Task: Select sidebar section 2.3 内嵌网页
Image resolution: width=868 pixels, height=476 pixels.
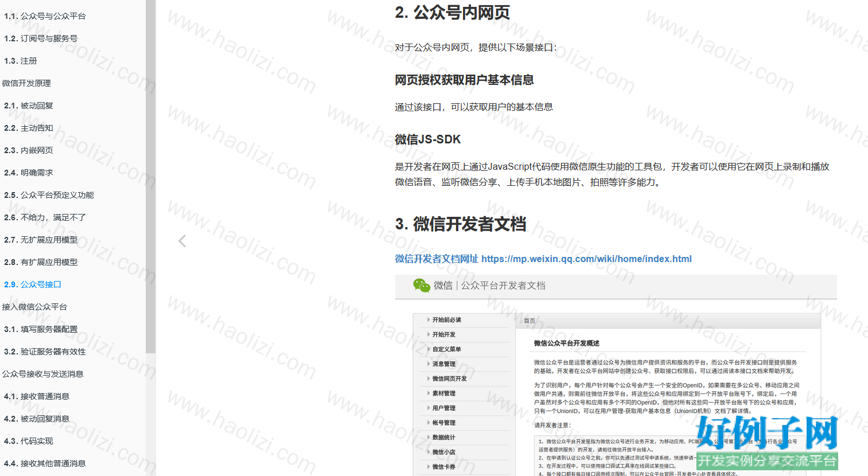Action: [29, 150]
